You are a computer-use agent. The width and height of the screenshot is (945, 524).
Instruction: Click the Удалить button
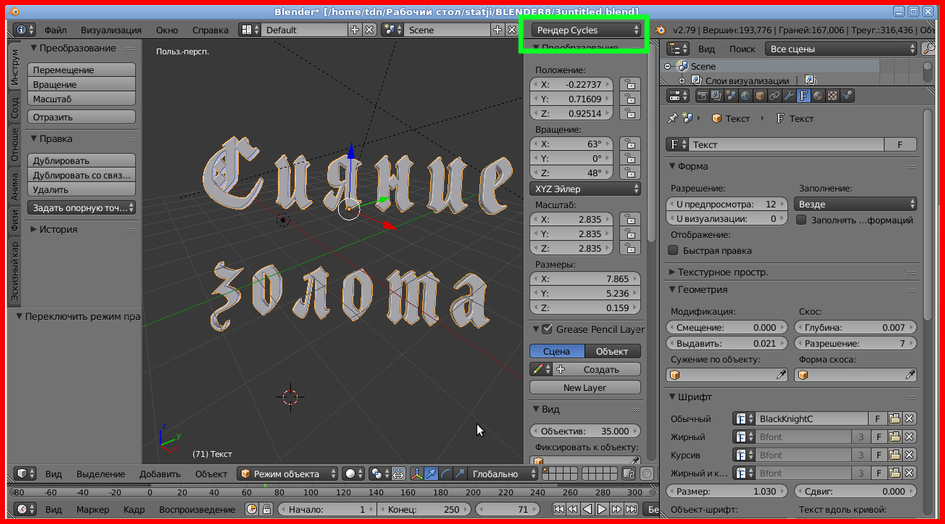81,190
